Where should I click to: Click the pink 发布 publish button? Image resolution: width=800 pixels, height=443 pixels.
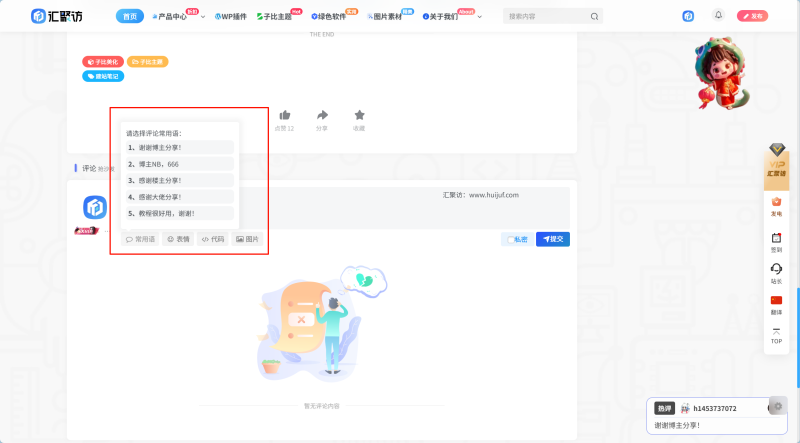pyautogui.click(x=752, y=17)
